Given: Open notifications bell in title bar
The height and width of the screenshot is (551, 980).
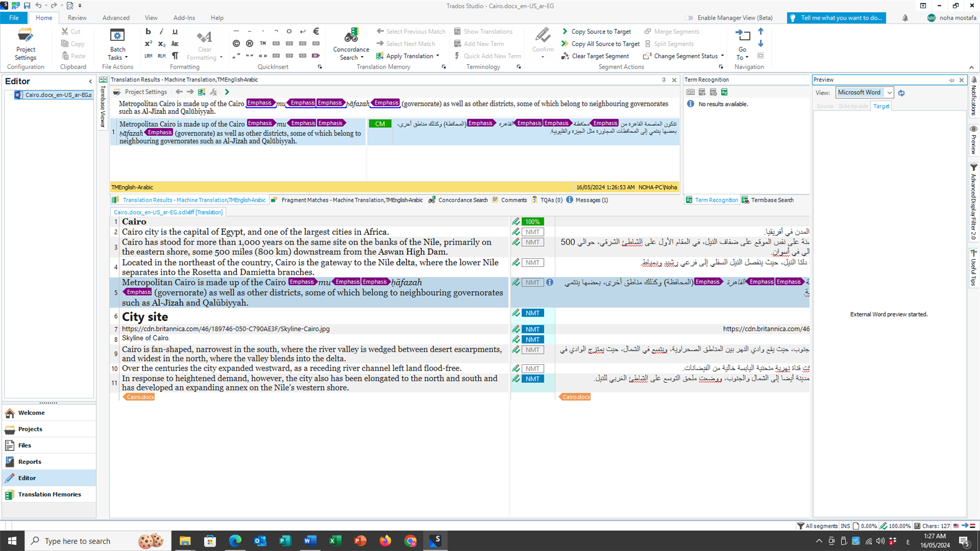Looking at the screenshot, I should [x=905, y=18].
